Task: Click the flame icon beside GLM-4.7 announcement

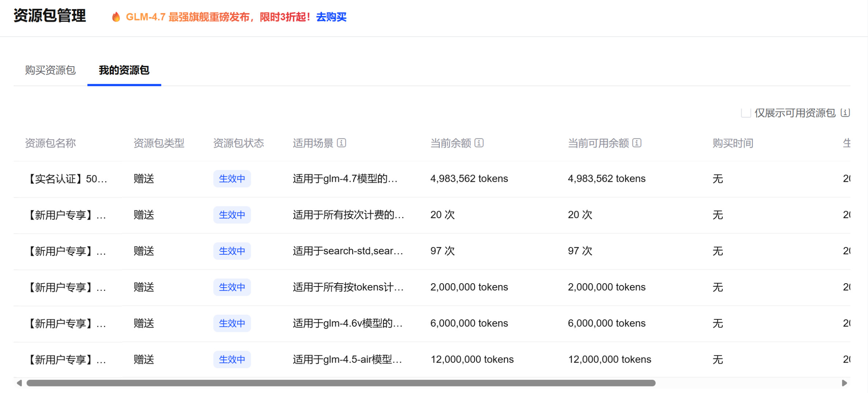Action: click(116, 17)
